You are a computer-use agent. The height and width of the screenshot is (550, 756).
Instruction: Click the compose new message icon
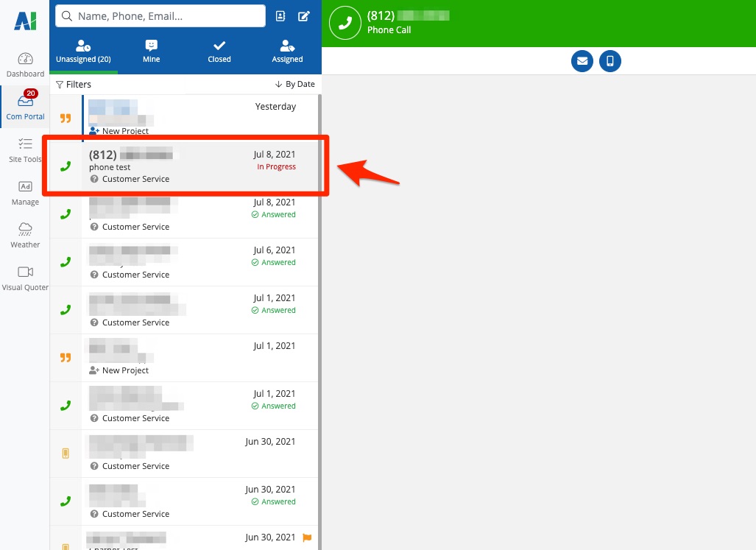303,16
